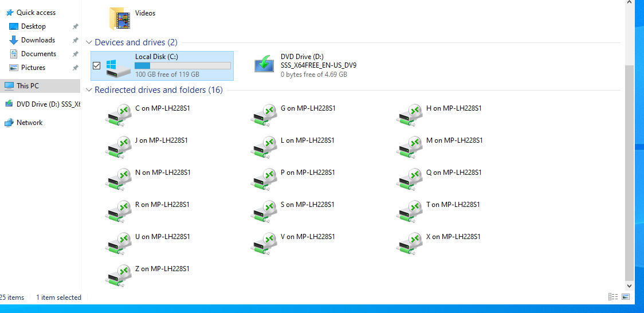
Task: Select G on MP-LH228S1 redirected drive
Action: (x=265, y=115)
